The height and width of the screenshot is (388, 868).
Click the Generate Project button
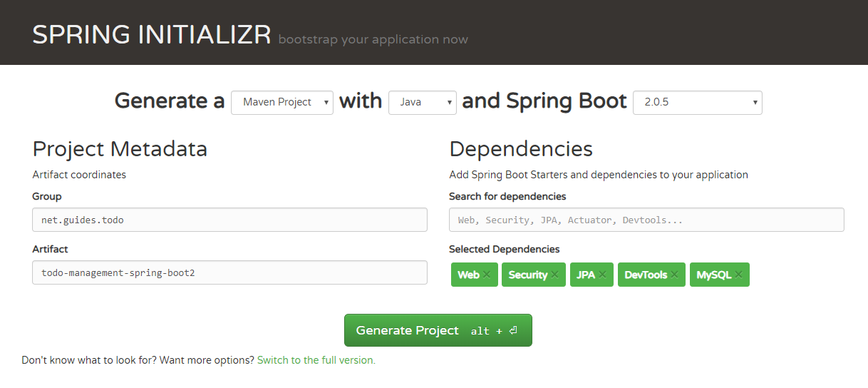(438, 330)
